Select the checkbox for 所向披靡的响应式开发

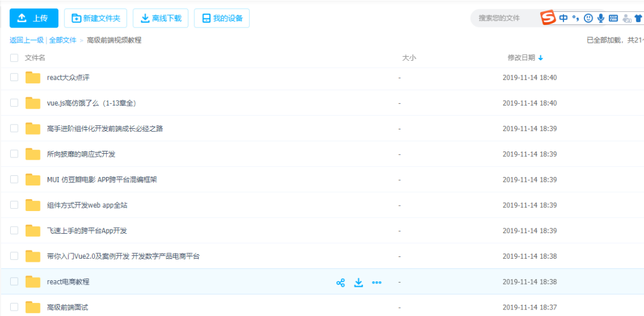click(14, 154)
